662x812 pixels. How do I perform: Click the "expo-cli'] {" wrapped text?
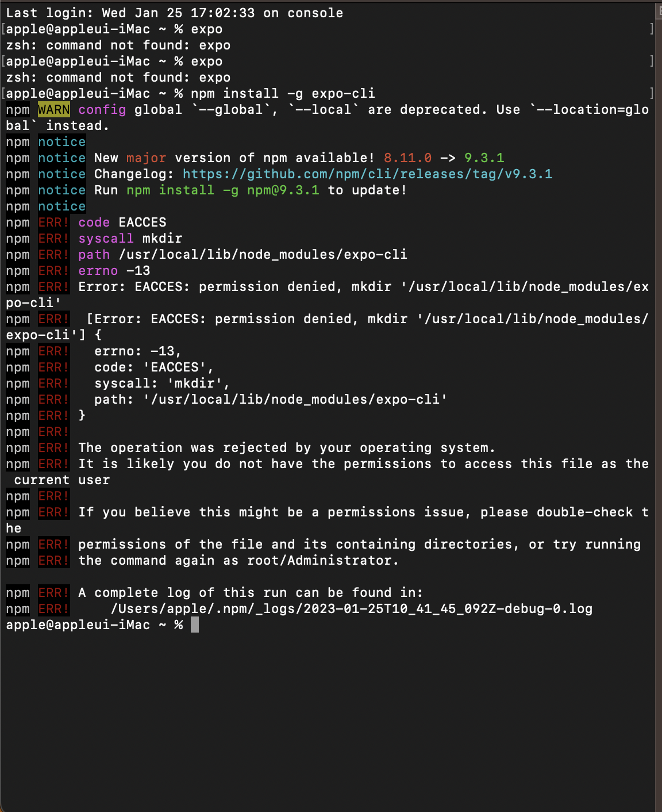pos(54,335)
